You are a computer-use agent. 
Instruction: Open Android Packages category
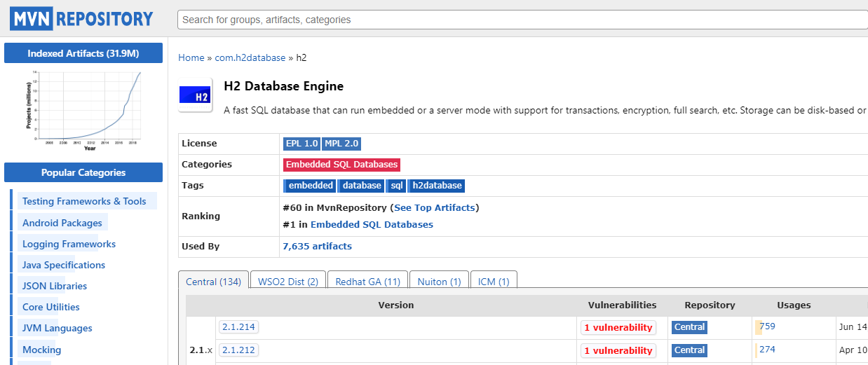(62, 223)
